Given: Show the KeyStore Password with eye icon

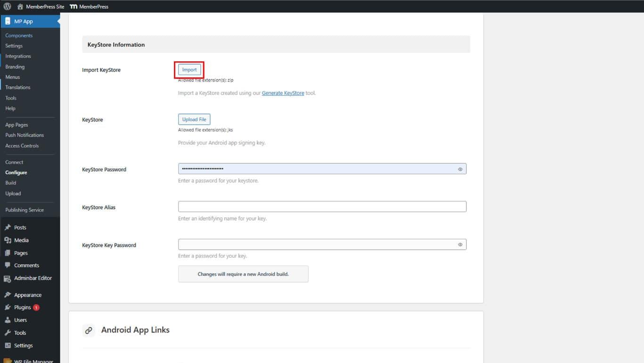Looking at the screenshot, I should pos(460,169).
